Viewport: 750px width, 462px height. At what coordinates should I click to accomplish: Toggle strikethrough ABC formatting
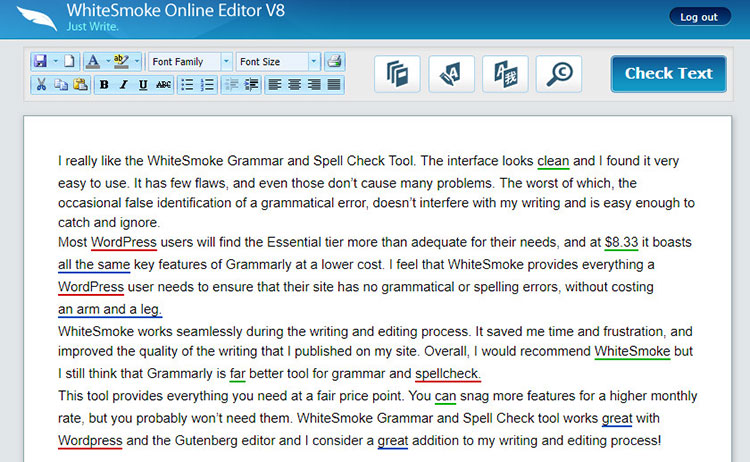pyautogui.click(x=163, y=85)
